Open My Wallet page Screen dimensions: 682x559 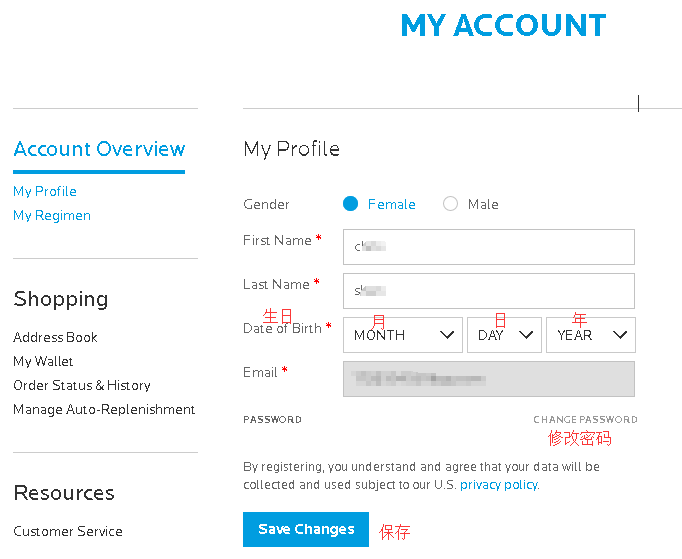(x=43, y=362)
